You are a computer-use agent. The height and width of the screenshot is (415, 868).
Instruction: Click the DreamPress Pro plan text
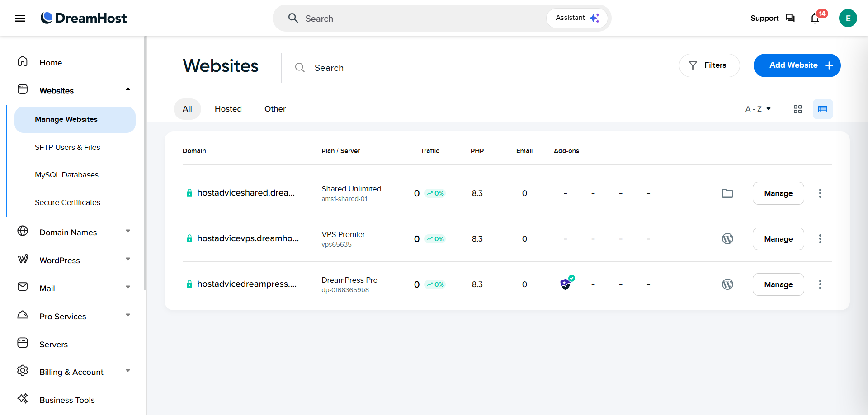(x=349, y=280)
